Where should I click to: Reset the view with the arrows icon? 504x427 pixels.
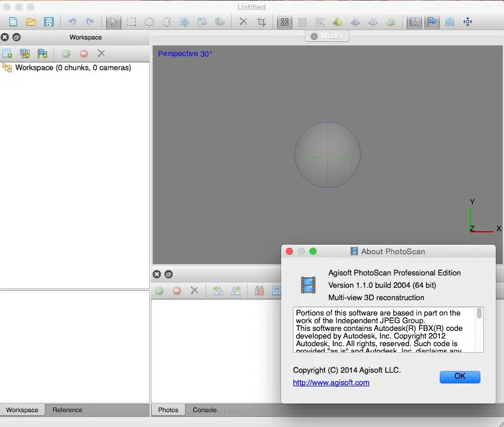(x=467, y=22)
